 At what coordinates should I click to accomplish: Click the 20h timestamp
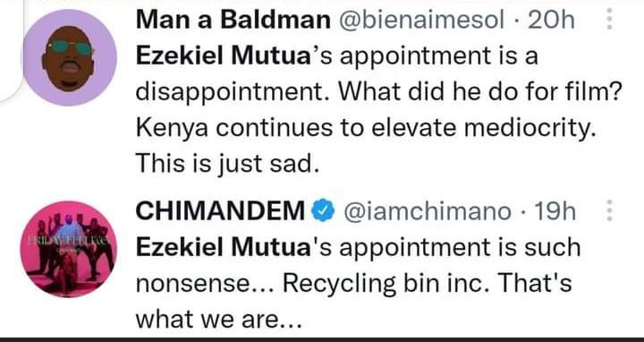click(x=551, y=20)
